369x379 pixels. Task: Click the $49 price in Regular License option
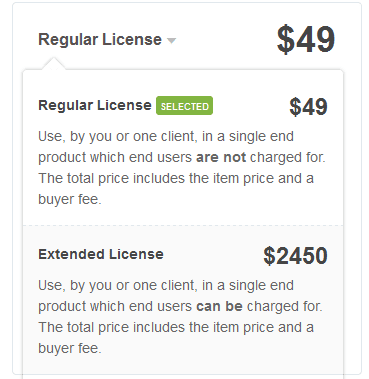click(x=308, y=107)
